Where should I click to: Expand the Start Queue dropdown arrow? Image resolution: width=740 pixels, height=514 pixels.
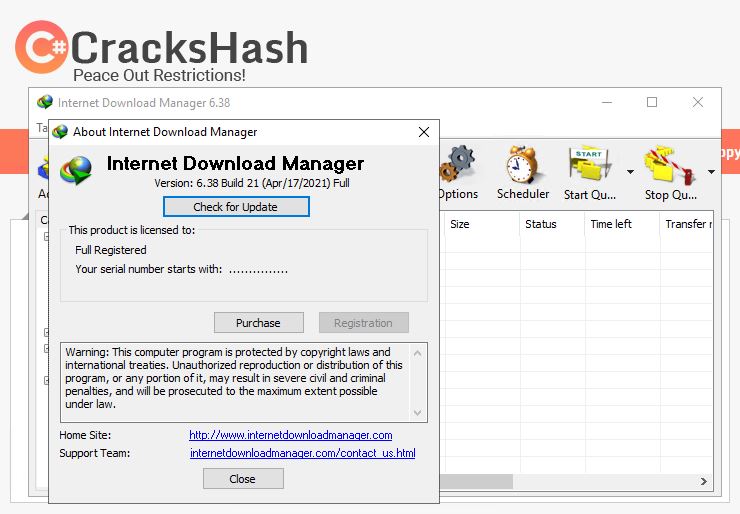pyautogui.click(x=631, y=172)
